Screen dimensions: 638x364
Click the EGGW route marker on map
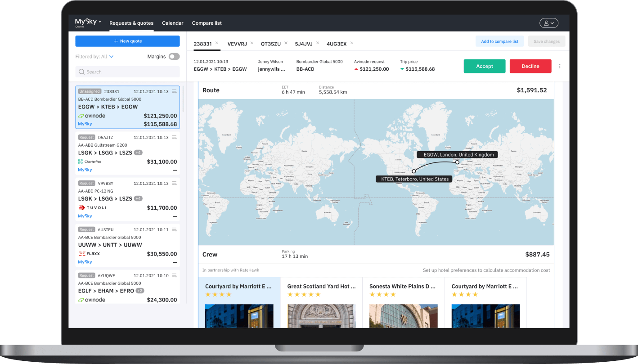[x=458, y=162]
